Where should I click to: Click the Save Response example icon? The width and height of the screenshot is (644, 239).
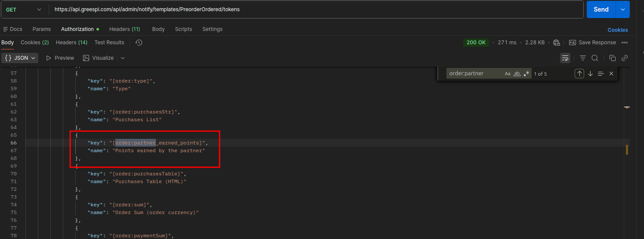click(x=573, y=43)
